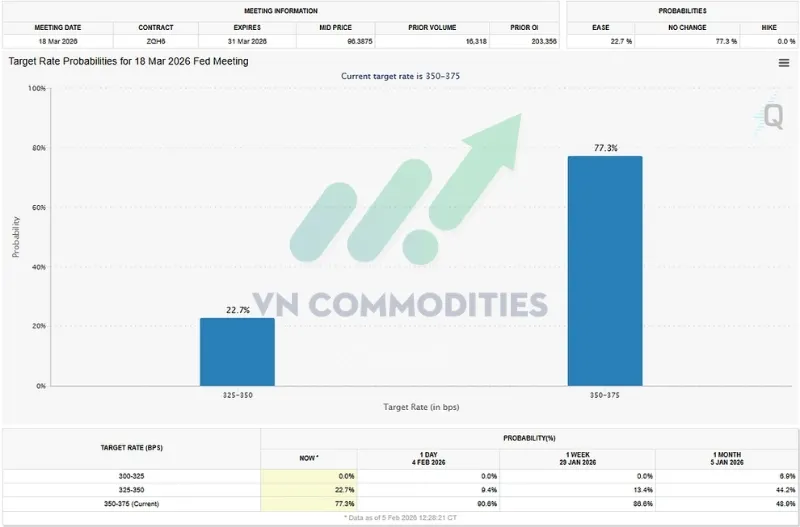Click the highlighted NOW 22.7% cell
This screenshot has height=527, width=800.
click(x=308, y=490)
